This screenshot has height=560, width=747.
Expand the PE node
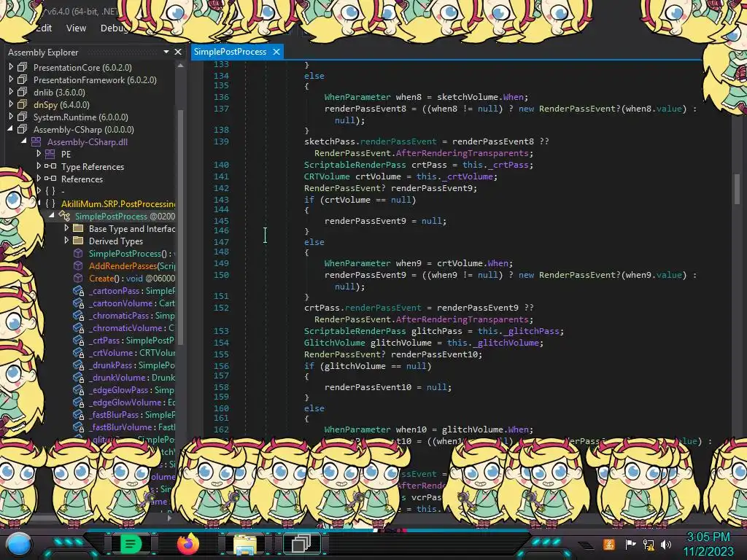pyautogui.click(x=39, y=154)
